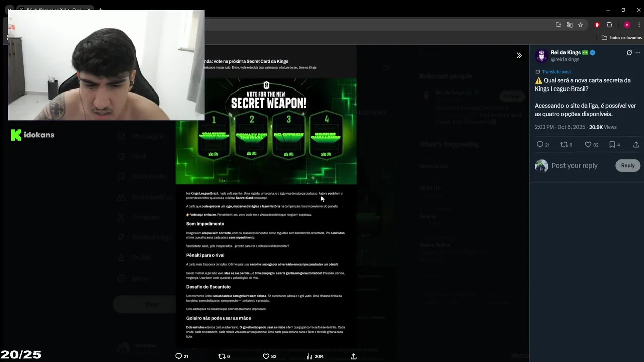The height and width of the screenshot is (362, 644).
Task: Click the 'Vote for the new Secret Weapon' image
Action: [266, 131]
